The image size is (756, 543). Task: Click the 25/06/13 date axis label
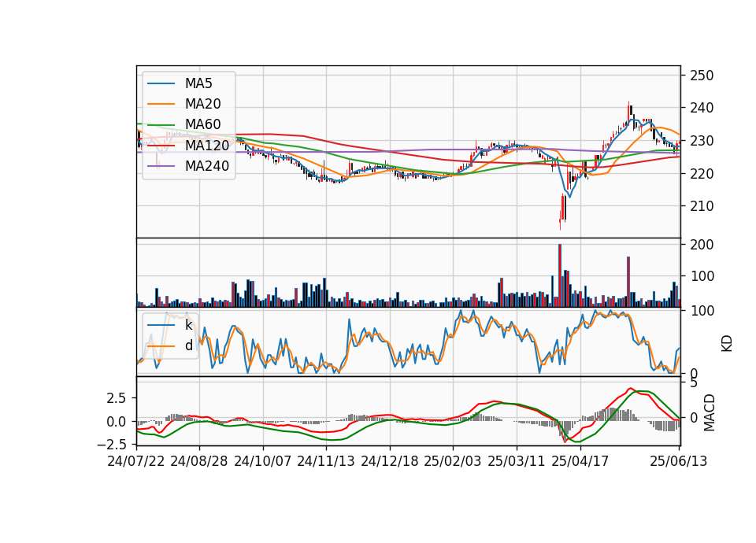[678, 461]
